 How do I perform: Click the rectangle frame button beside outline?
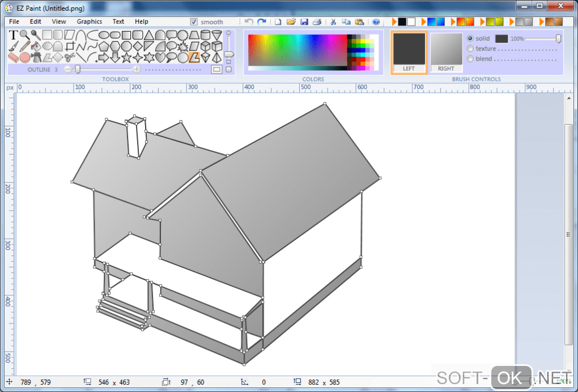pos(216,69)
